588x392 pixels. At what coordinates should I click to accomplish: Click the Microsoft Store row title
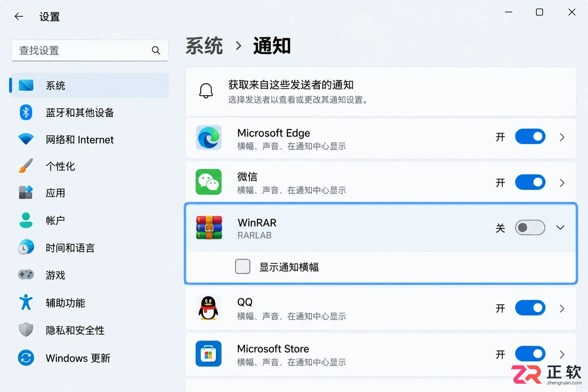pos(273,349)
